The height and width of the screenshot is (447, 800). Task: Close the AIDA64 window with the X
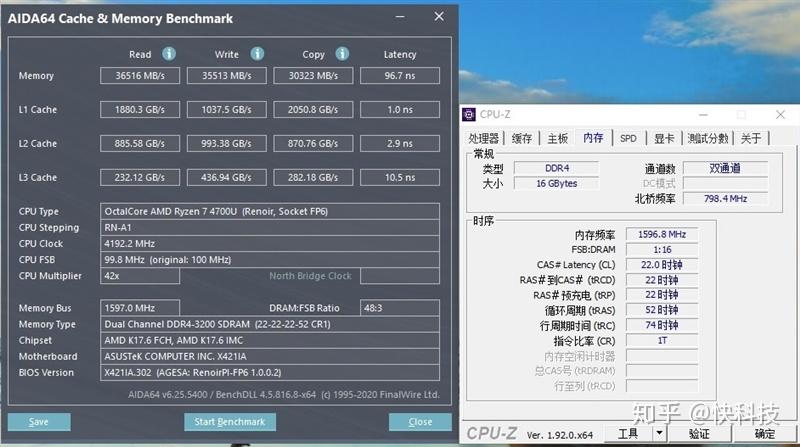tap(439, 17)
